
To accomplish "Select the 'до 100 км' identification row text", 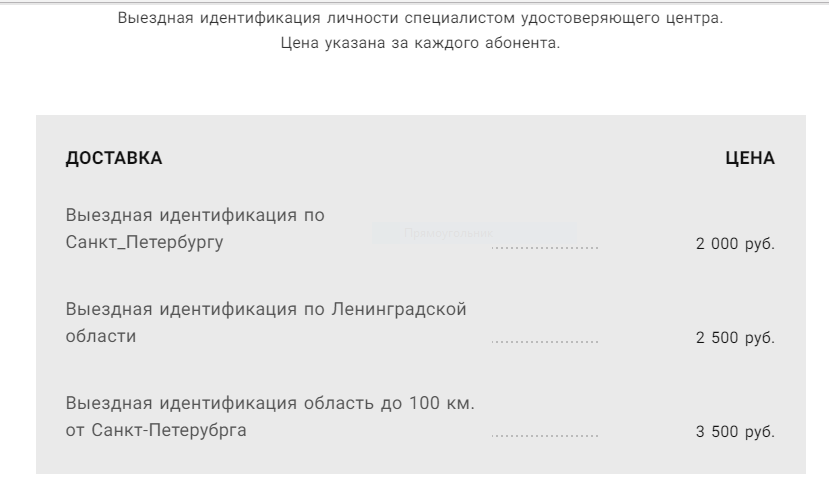I will point(270,416).
